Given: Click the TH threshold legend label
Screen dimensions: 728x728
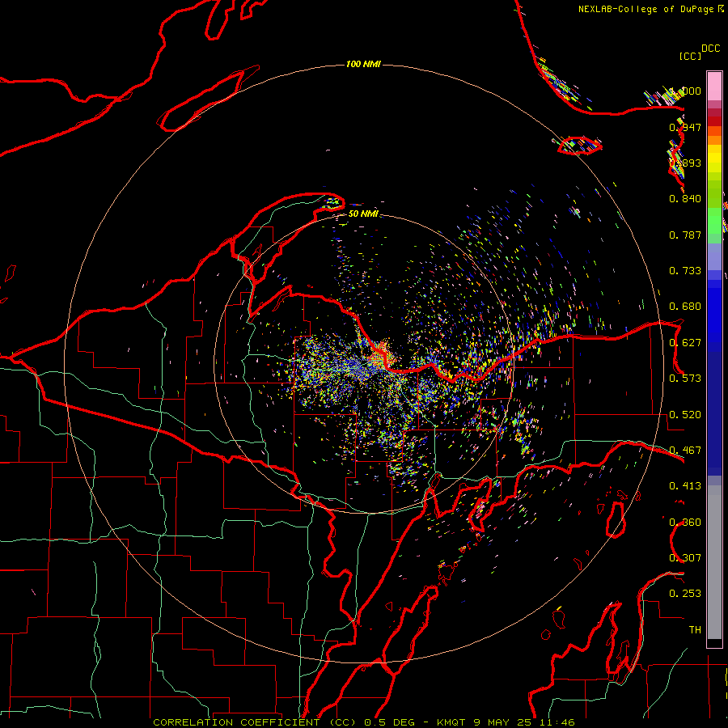Looking at the screenshot, I should (695, 630).
